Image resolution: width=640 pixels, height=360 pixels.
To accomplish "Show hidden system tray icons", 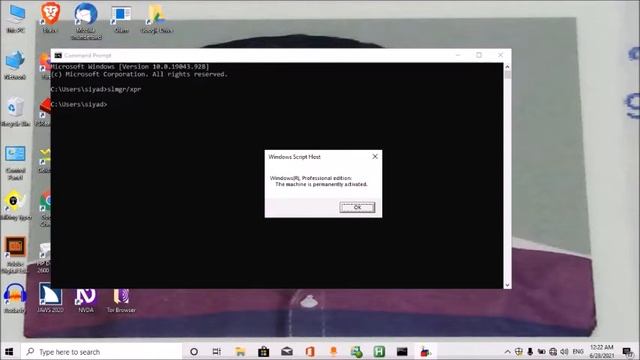I will pos(507,351).
